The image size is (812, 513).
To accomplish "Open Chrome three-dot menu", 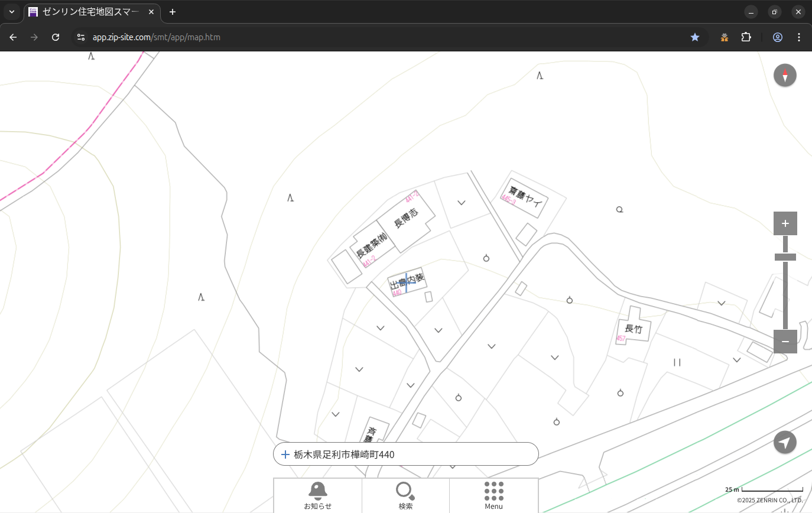I will point(799,37).
